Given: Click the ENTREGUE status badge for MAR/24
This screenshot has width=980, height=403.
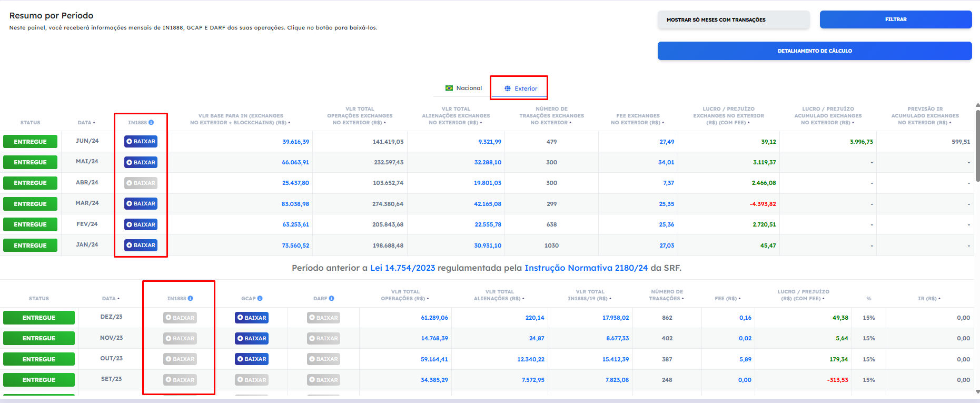Looking at the screenshot, I should (30, 204).
